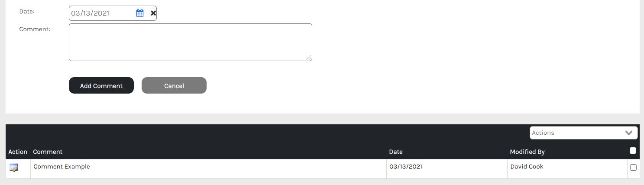Image resolution: width=644 pixels, height=185 pixels.
Task: Click the David Cook cell
Action: click(x=527, y=167)
